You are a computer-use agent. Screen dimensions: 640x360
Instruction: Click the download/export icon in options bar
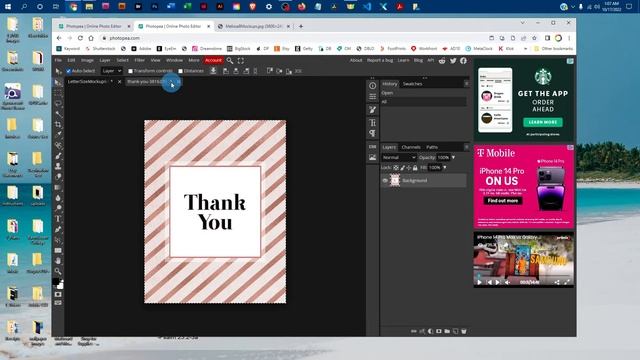(213, 71)
